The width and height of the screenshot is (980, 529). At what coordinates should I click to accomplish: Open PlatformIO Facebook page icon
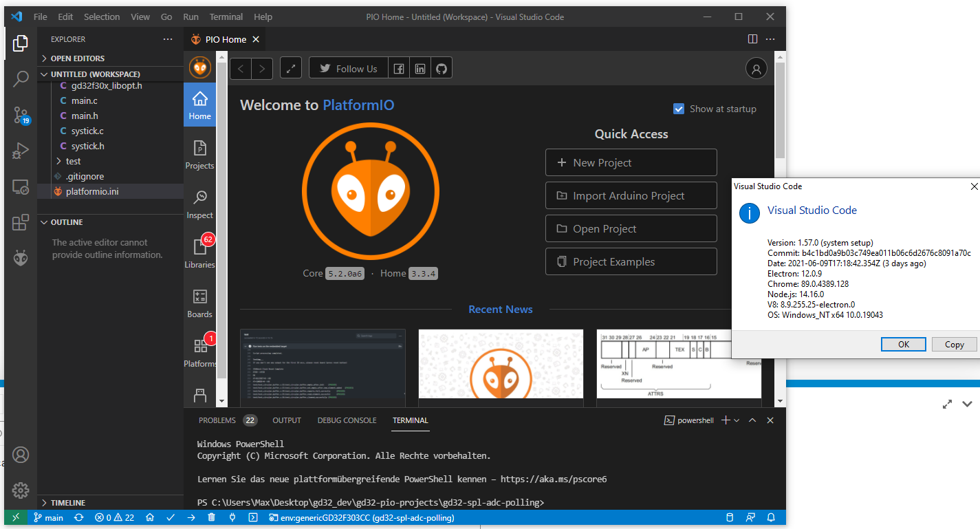pos(399,68)
